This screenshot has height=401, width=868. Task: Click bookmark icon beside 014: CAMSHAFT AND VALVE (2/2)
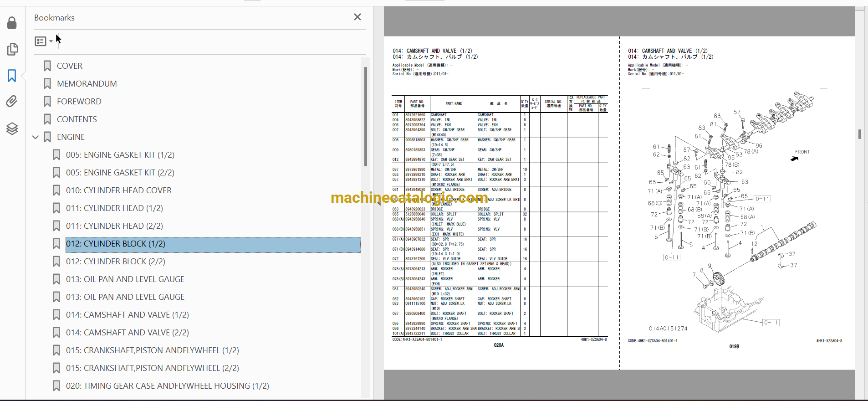pos(56,333)
